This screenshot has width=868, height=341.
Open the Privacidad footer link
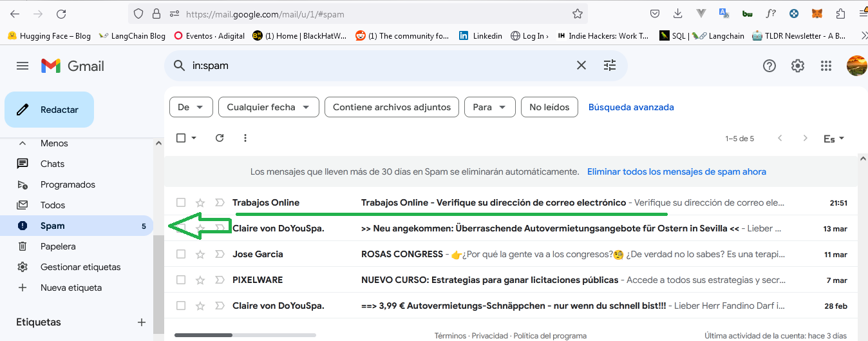[x=490, y=336]
